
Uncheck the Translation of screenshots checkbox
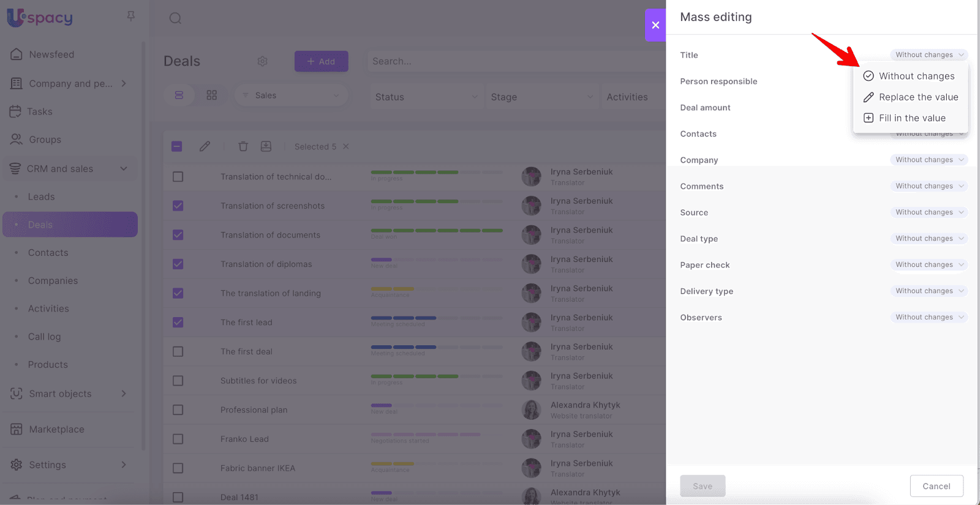coord(178,206)
